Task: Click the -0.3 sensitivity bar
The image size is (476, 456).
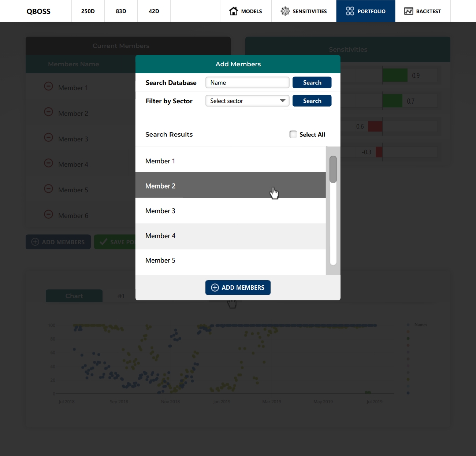Action: [x=379, y=152]
